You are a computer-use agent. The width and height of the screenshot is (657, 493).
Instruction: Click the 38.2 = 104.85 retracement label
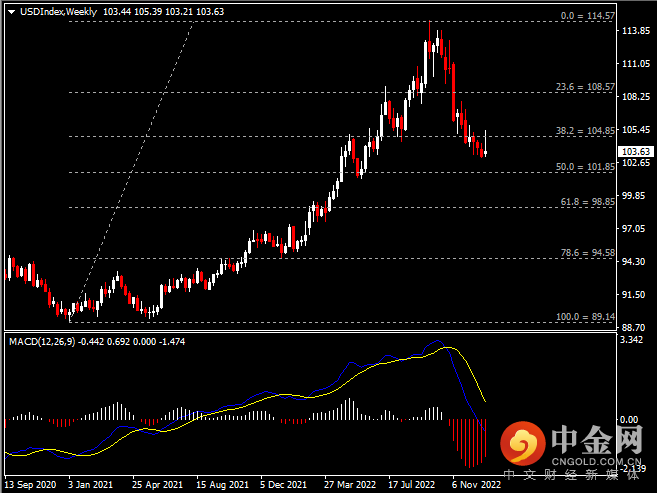pos(584,131)
